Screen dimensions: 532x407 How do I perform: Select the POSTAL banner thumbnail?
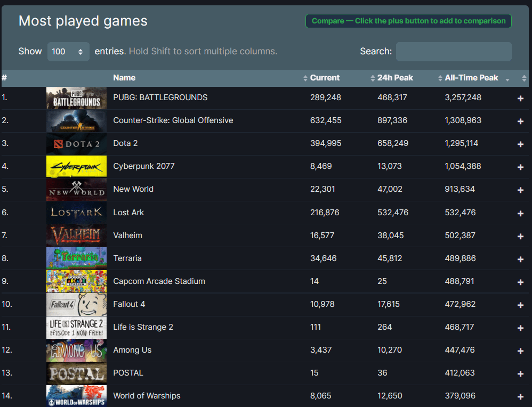pyautogui.click(x=76, y=373)
